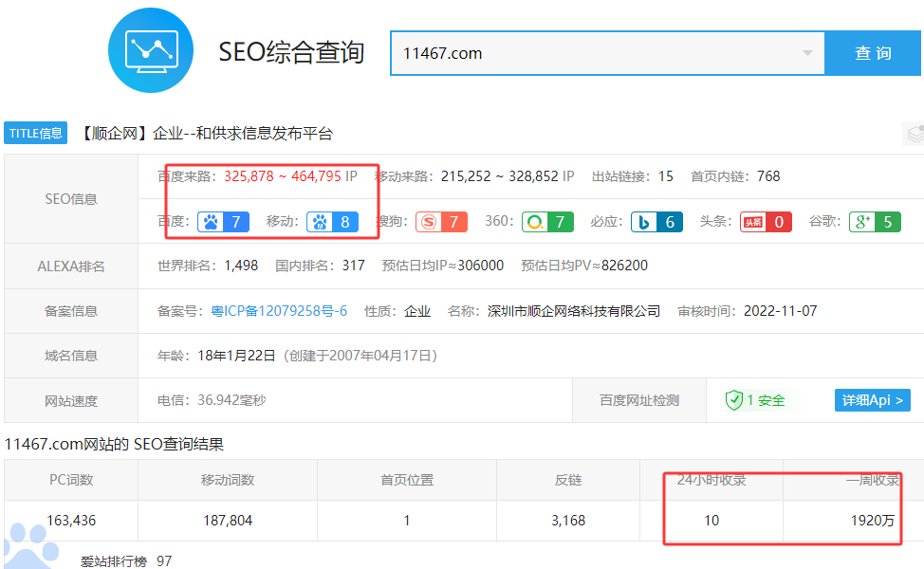Click the stacked layers icon beside the title
Image resolution: width=924 pixels, height=569 pixels.
coord(915,134)
